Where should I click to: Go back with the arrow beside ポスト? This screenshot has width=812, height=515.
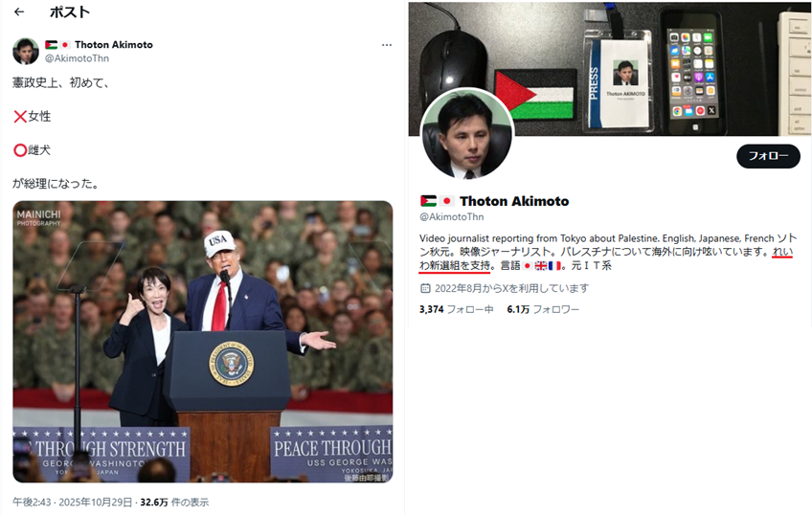19,11
